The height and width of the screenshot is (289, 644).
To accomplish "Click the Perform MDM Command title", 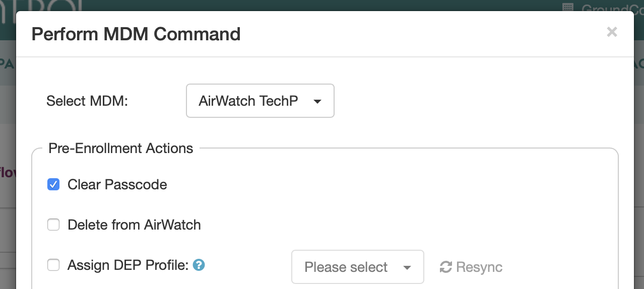I will [x=136, y=34].
